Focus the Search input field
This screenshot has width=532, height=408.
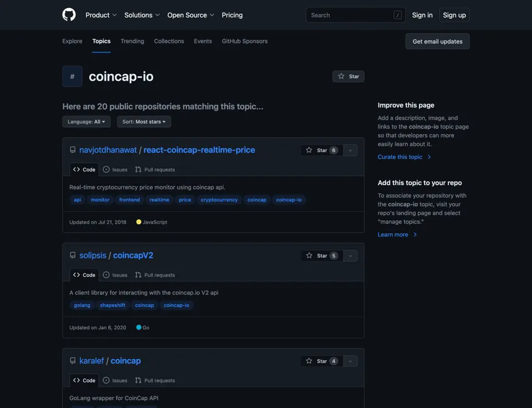(x=355, y=15)
